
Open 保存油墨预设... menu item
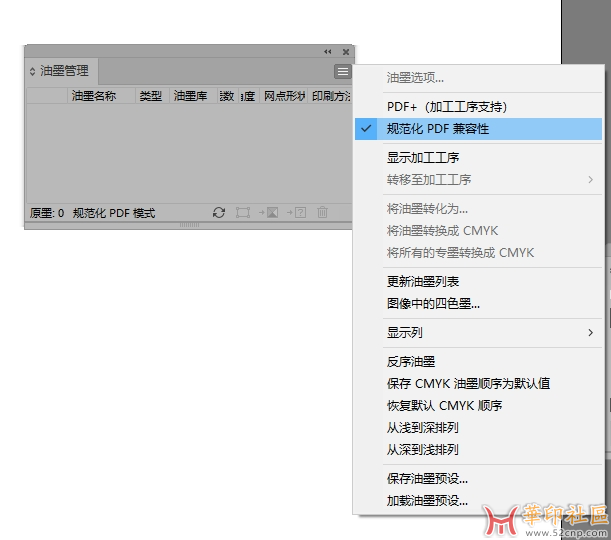click(x=479, y=479)
